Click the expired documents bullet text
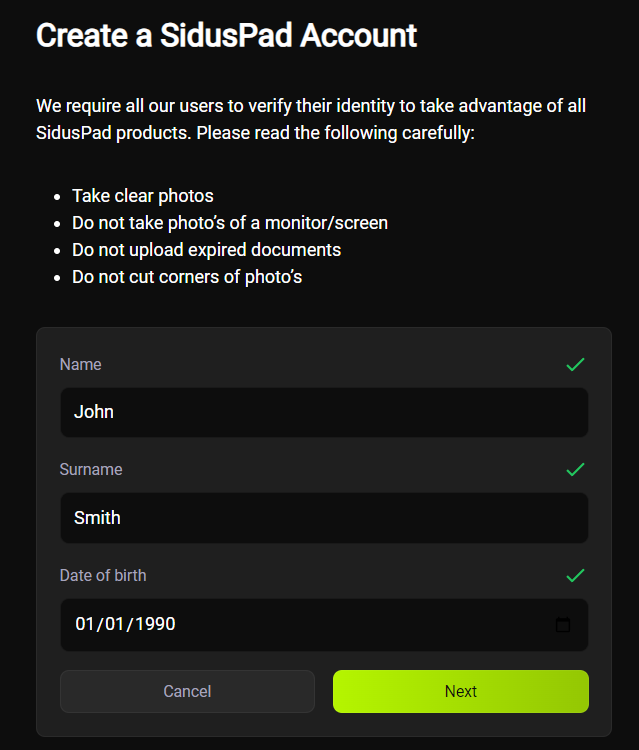 point(207,250)
